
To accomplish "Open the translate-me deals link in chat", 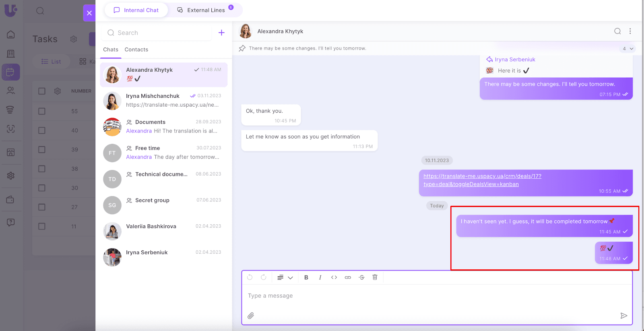I will point(482,180).
